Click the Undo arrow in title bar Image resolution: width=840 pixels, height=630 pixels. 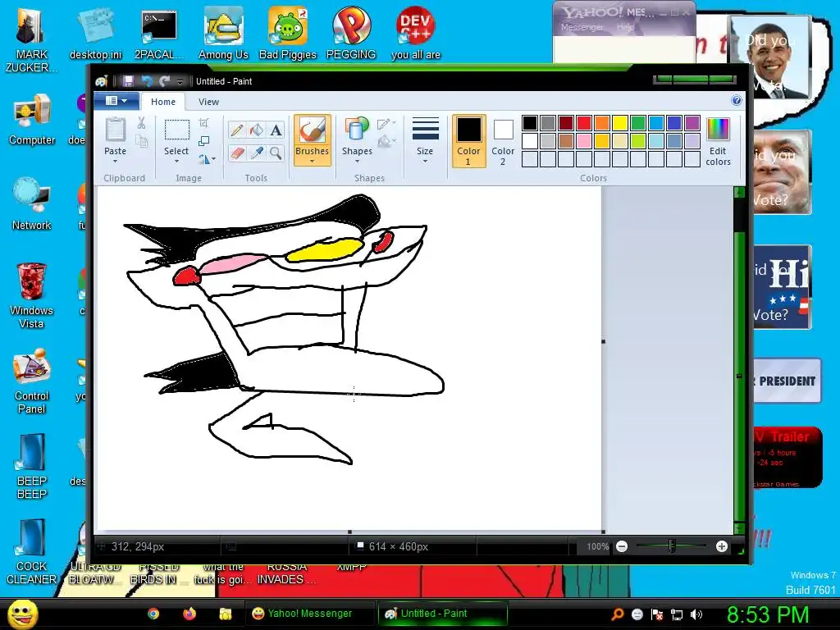pos(146,81)
